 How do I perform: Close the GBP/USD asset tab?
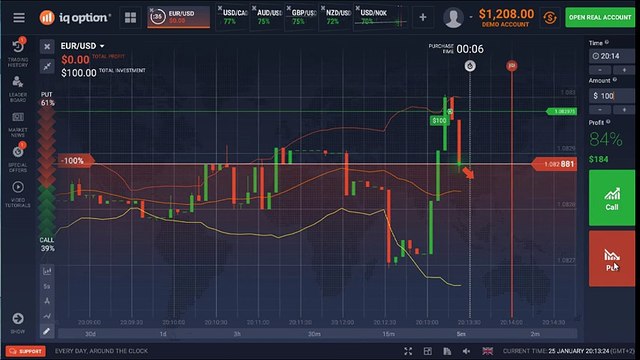(x=288, y=8)
